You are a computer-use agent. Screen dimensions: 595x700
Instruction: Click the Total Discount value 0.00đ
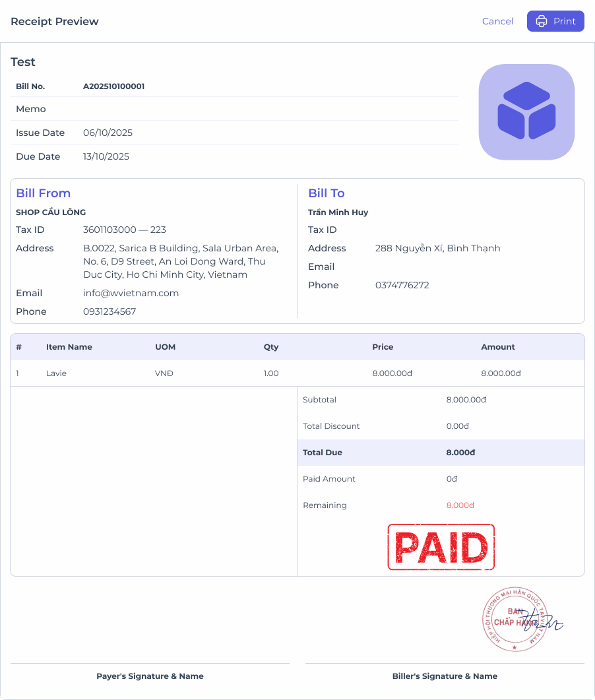(x=458, y=426)
